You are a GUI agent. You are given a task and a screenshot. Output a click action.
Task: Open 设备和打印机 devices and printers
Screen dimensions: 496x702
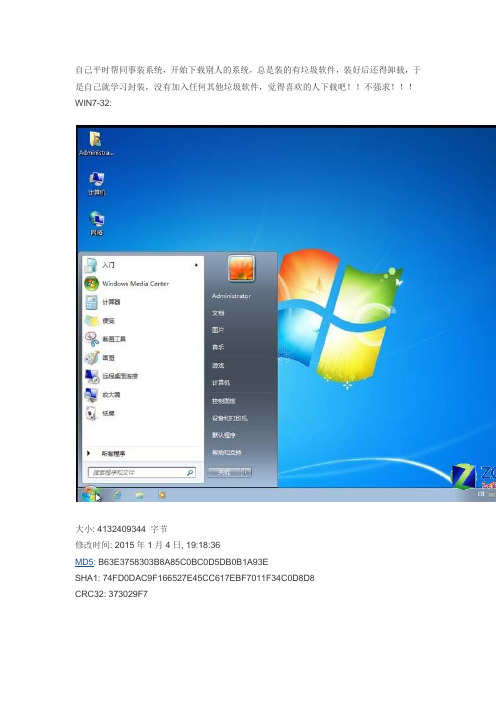click(230, 418)
